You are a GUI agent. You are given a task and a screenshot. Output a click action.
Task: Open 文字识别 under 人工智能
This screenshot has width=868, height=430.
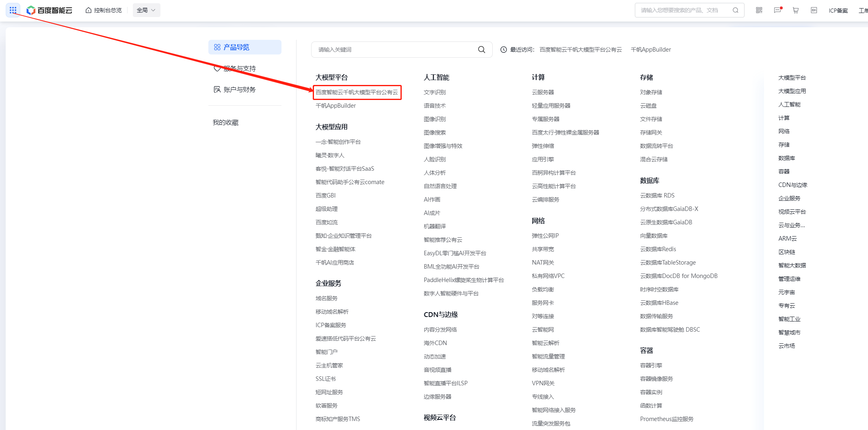pyautogui.click(x=435, y=92)
